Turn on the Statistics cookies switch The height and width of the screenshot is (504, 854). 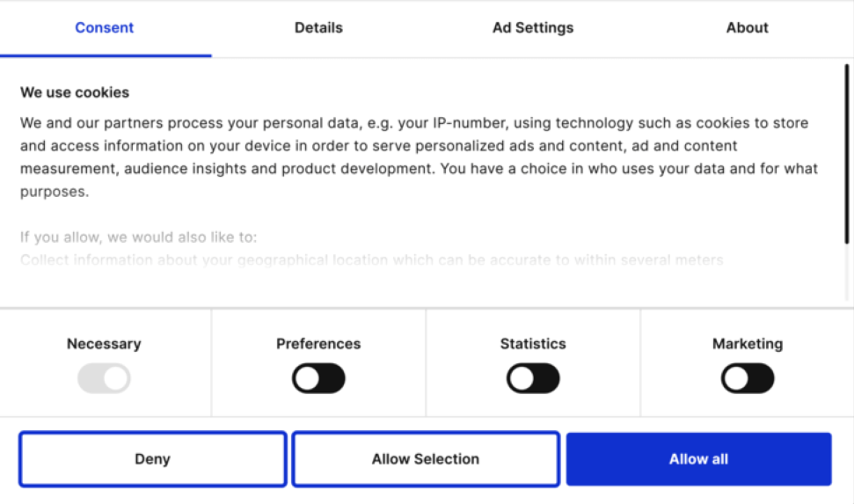(x=533, y=379)
